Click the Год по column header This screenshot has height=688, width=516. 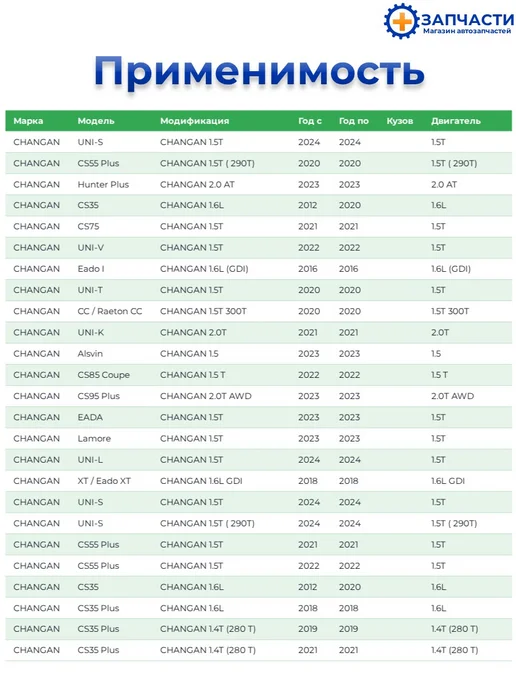click(x=354, y=121)
